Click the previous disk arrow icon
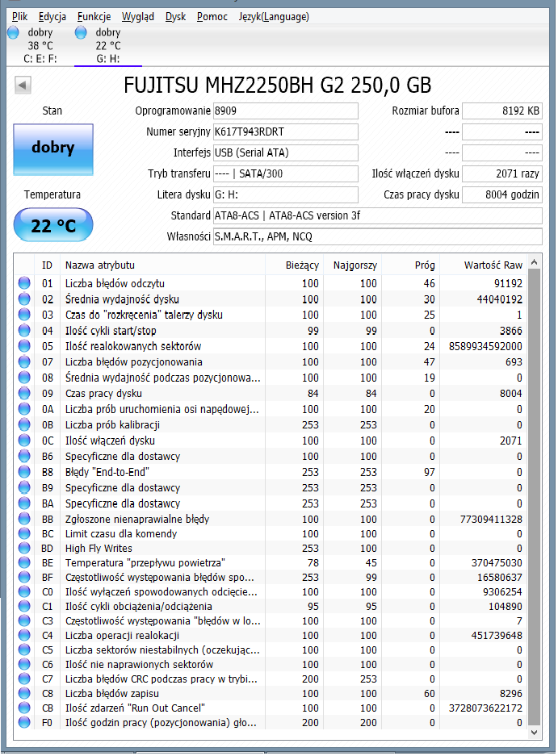Screen dimensions: 558x756 [x=23, y=86]
